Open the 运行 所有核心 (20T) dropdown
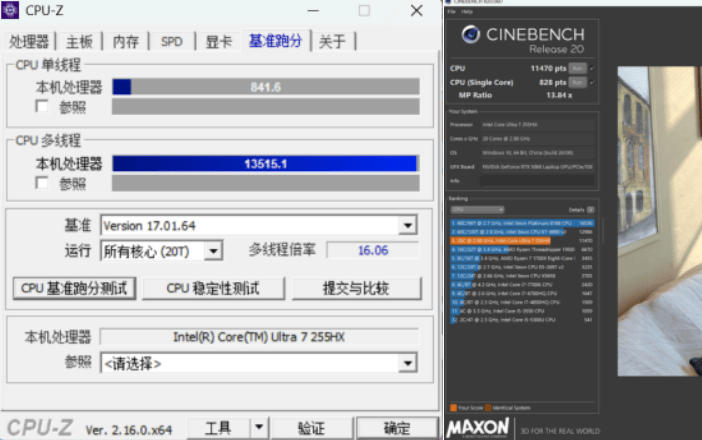 pyautogui.click(x=213, y=251)
